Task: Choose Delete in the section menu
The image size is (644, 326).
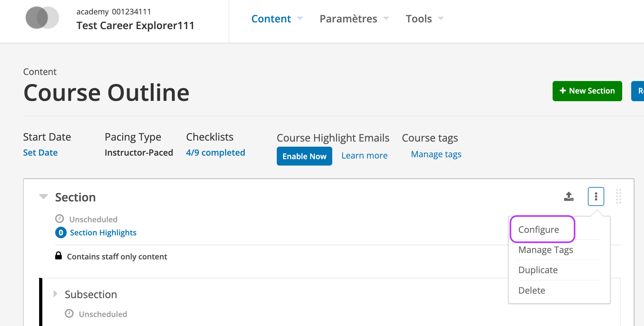Action: 532,290
